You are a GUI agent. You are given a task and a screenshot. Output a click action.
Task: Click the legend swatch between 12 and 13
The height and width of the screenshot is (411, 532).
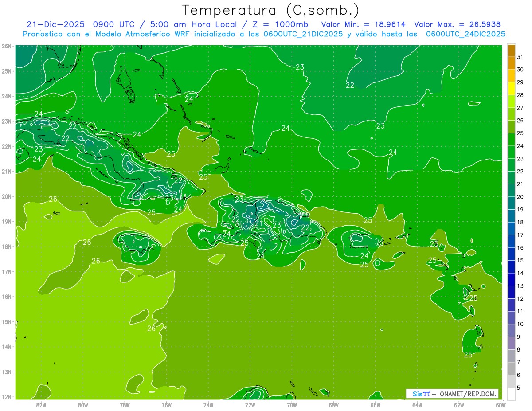coord(512,292)
